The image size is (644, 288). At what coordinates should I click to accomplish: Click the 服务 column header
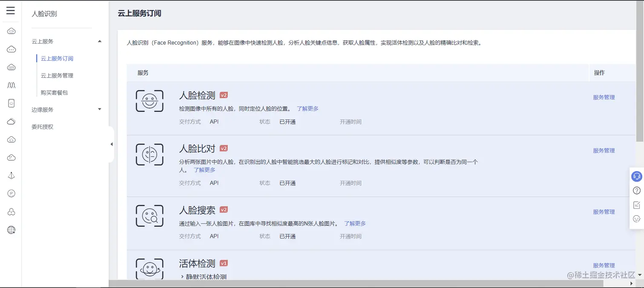pos(143,73)
